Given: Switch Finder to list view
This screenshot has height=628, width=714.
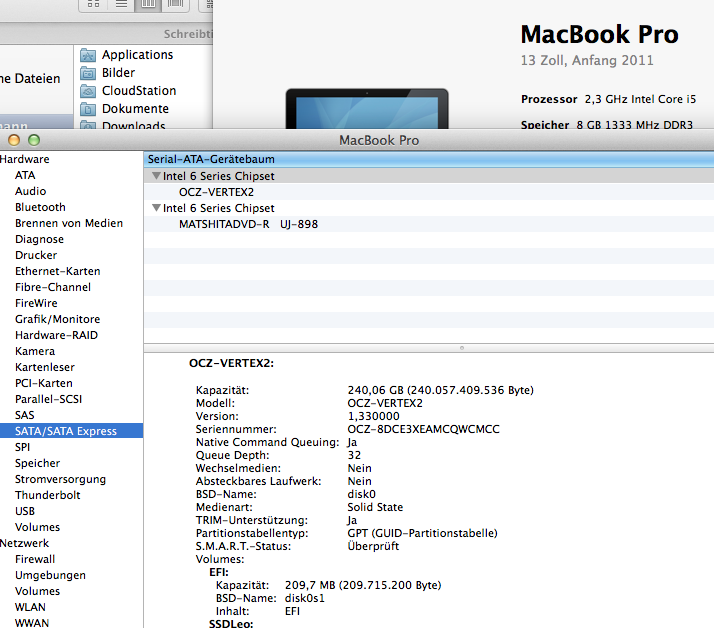Looking at the screenshot, I should [121, 5].
